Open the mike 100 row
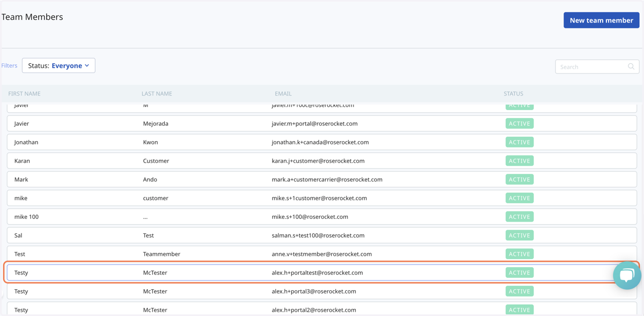This screenshot has height=316, width=644. tap(322, 217)
